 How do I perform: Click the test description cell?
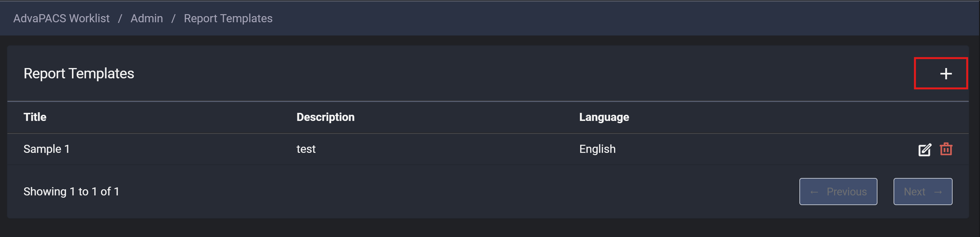306,149
